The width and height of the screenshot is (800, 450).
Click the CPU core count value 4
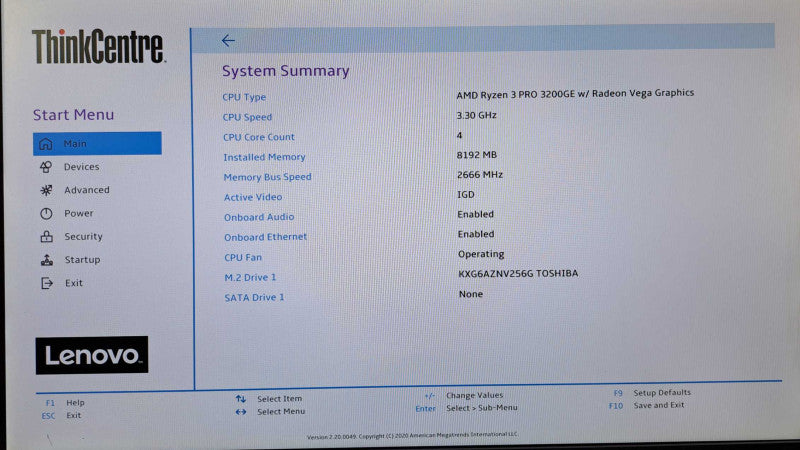coord(459,135)
